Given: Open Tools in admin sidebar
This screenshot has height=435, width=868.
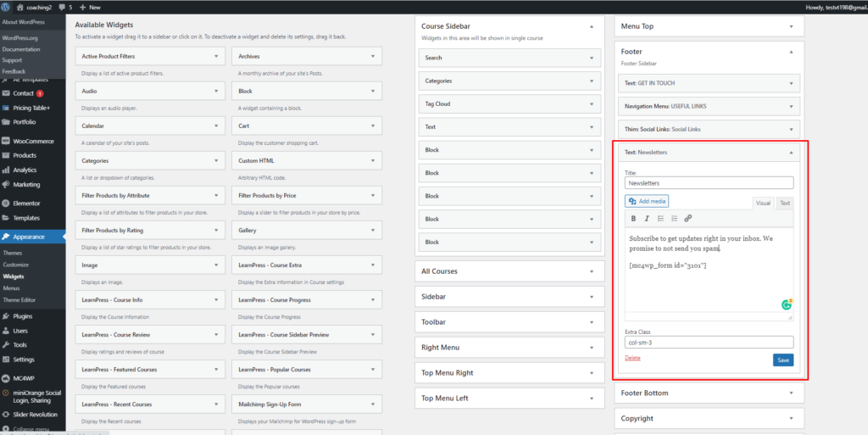Looking at the screenshot, I should click(x=20, y=345).
